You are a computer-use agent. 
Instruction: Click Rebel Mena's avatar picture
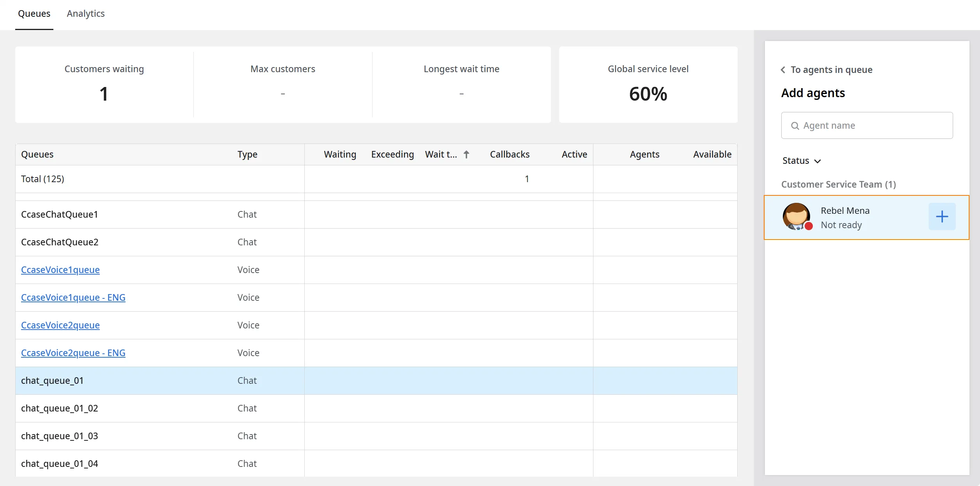tap(797, 216)
